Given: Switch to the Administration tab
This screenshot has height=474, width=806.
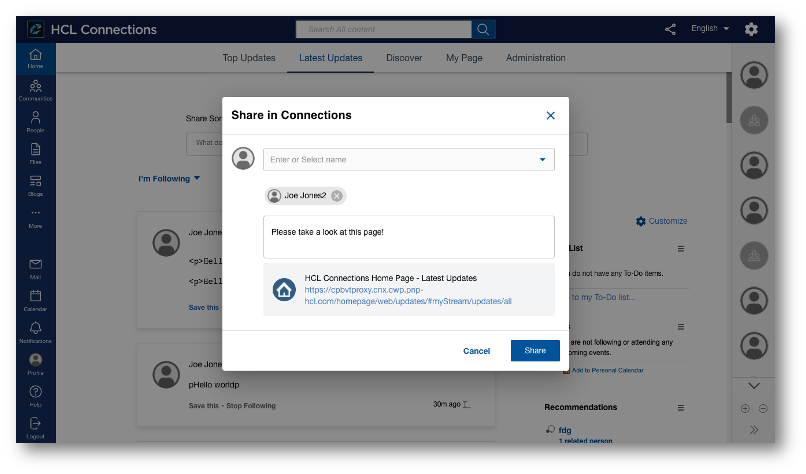Looking at the screenshot, I should 536,58.
